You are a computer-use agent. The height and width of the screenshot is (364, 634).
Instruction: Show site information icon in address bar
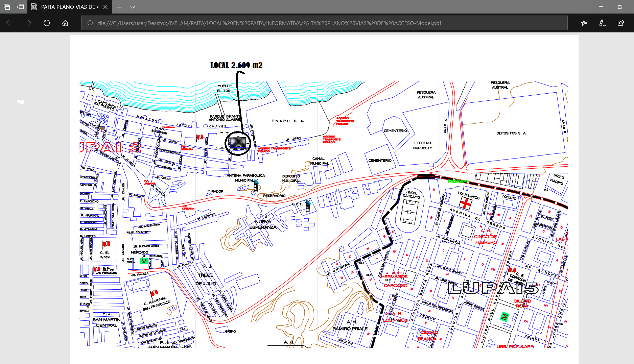click(90, 23)
